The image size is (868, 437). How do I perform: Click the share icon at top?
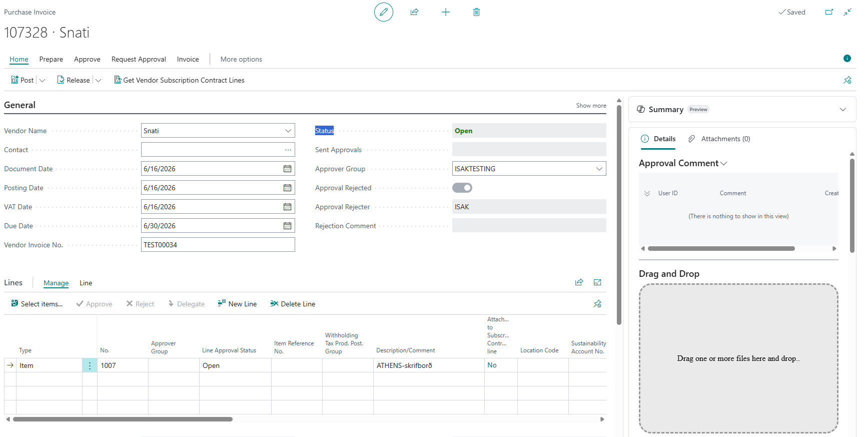(414, 12)
